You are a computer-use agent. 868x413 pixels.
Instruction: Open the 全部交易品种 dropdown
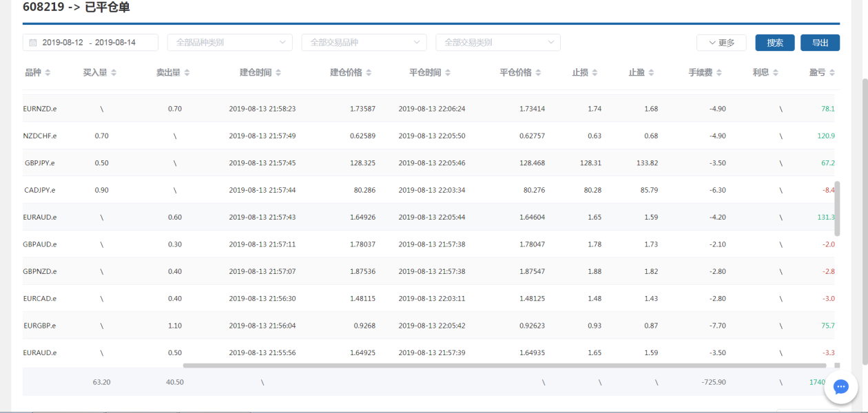364,43
